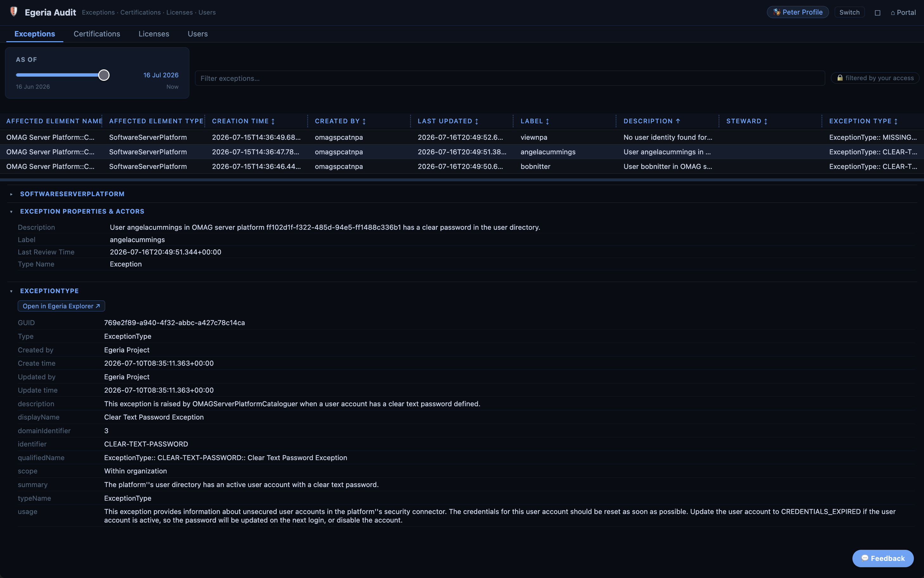
Task: Click the GUID value 769e2f89-a940-4f32-abbc-a427c78c14ca
Action: click(174, 323)
